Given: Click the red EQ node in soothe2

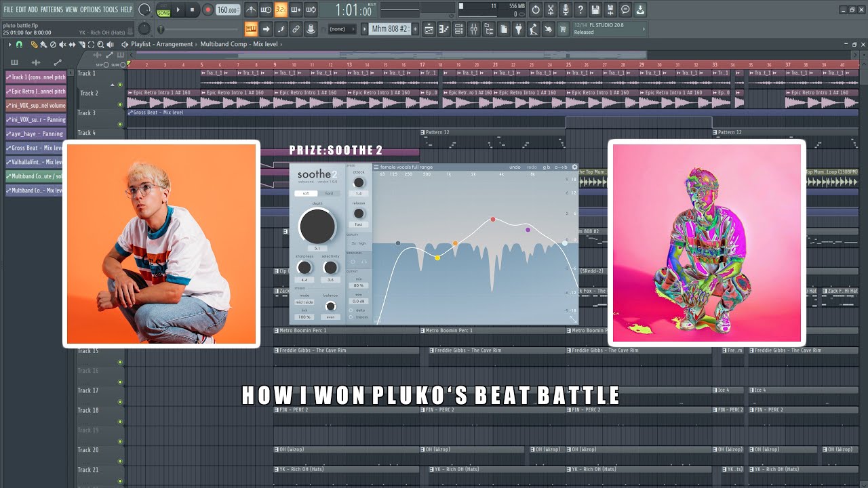Looking at the screenshot, I should pos(493,219).
